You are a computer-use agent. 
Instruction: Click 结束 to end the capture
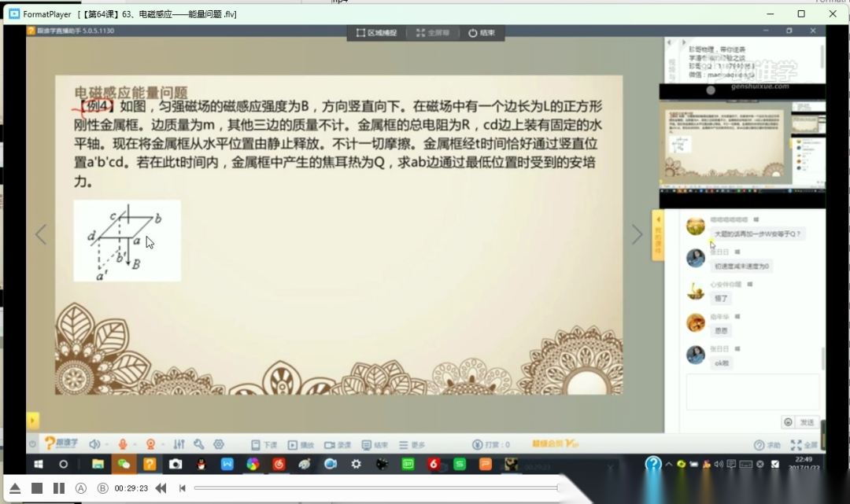point(482,33)
